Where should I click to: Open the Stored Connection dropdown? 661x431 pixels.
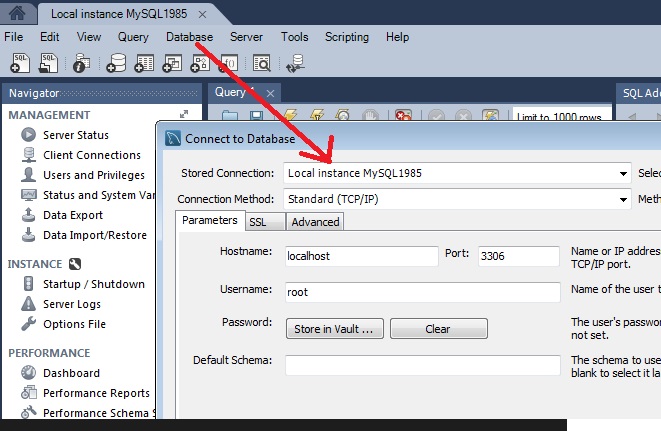point(623,173)
